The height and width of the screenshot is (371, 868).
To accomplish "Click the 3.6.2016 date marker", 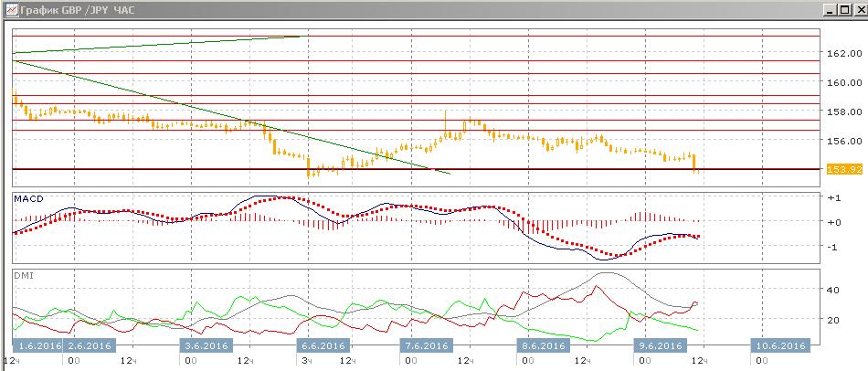I will coord(207,345).
